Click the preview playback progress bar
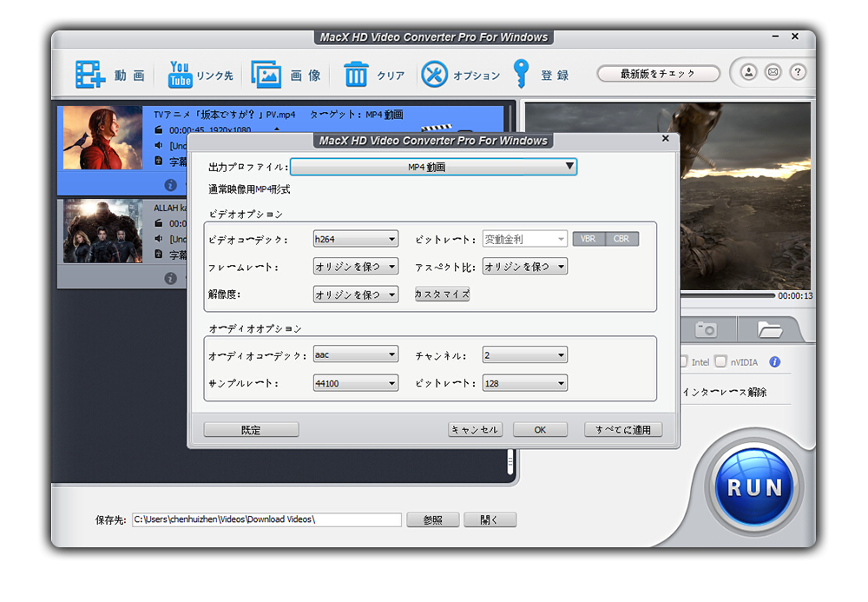 tap(727, 295)
